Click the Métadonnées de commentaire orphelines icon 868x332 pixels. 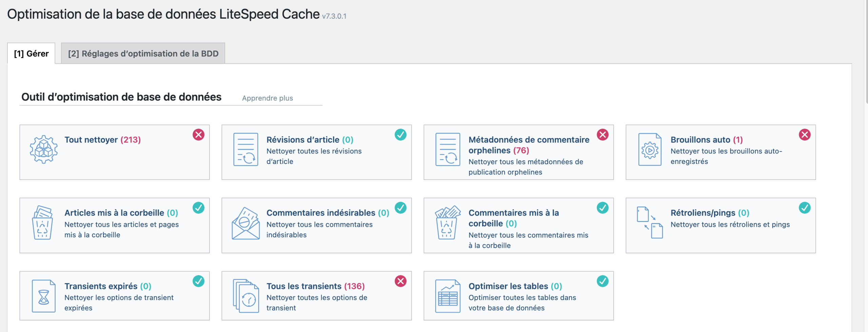(x=448, y=149)
